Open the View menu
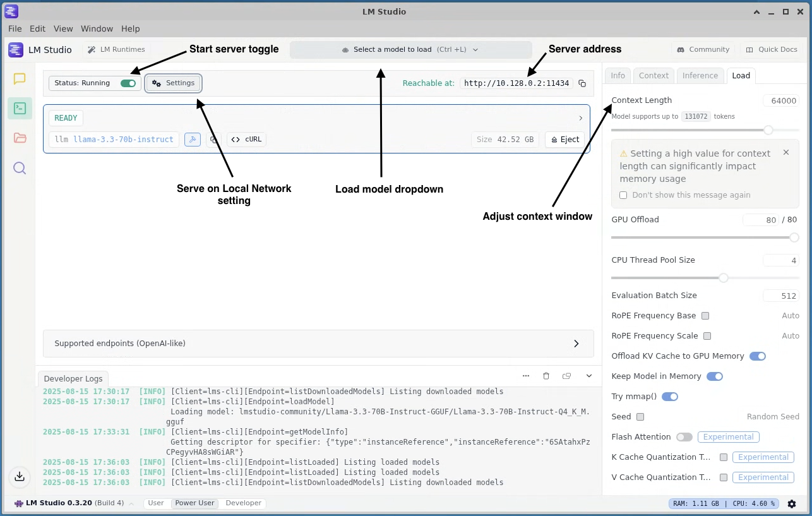The width and height of the screenshot is (812, 516). pyautogui.click(x=63, y=28)
